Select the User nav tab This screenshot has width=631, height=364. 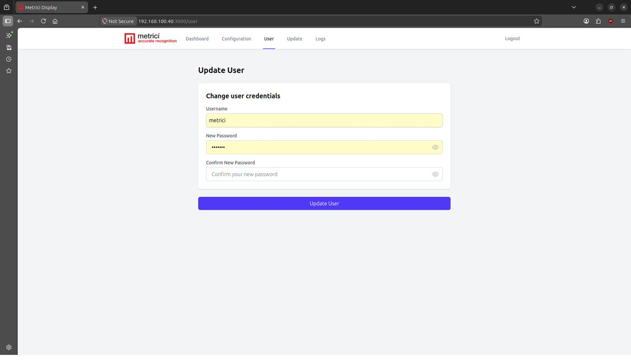pyautogui.click(x=269, y=39)
